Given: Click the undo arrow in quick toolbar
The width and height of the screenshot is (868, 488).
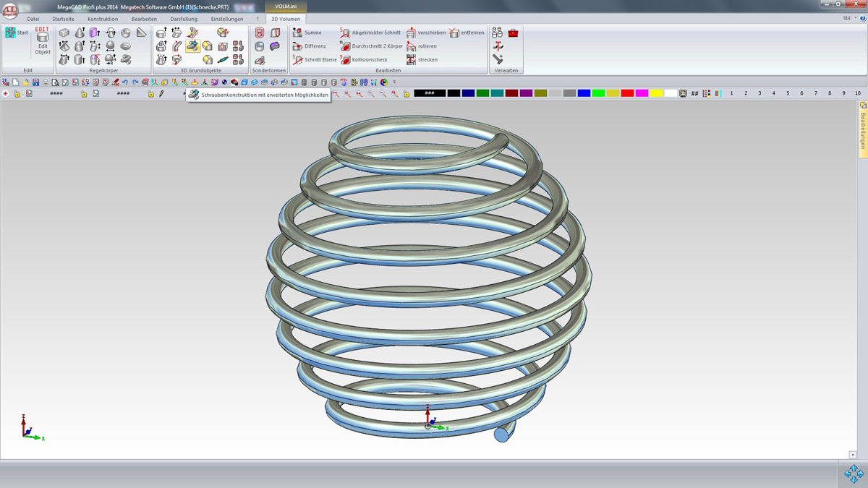Looking at the screenshot, I should [125, 82].
